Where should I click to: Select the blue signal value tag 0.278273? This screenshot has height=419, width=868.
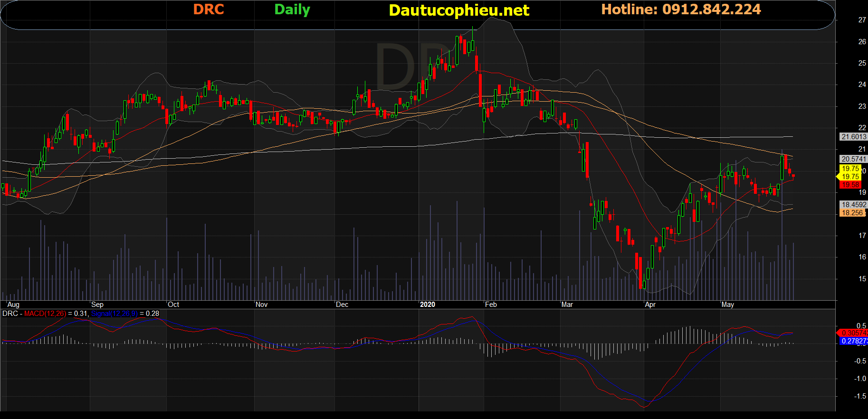pyautogui.click(x=854, y=341)
